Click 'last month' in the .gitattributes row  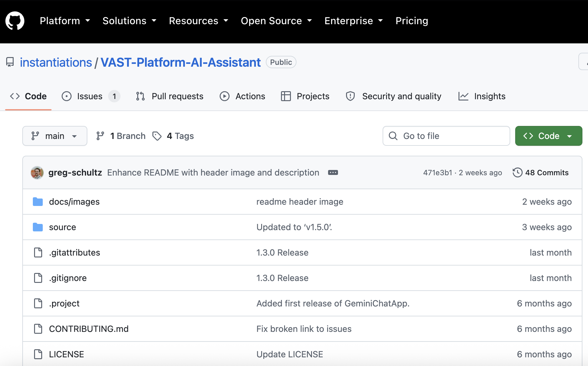pos(551,252)
